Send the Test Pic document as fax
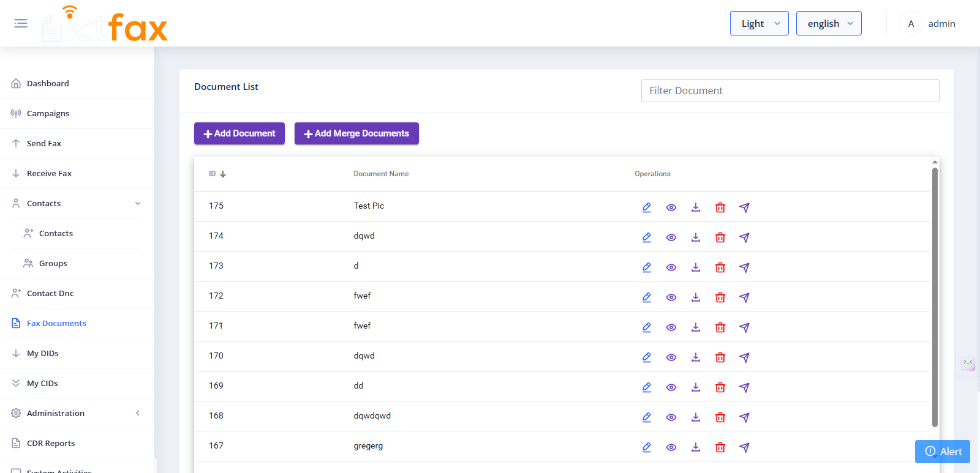980x473 pixels. [744, 207]
